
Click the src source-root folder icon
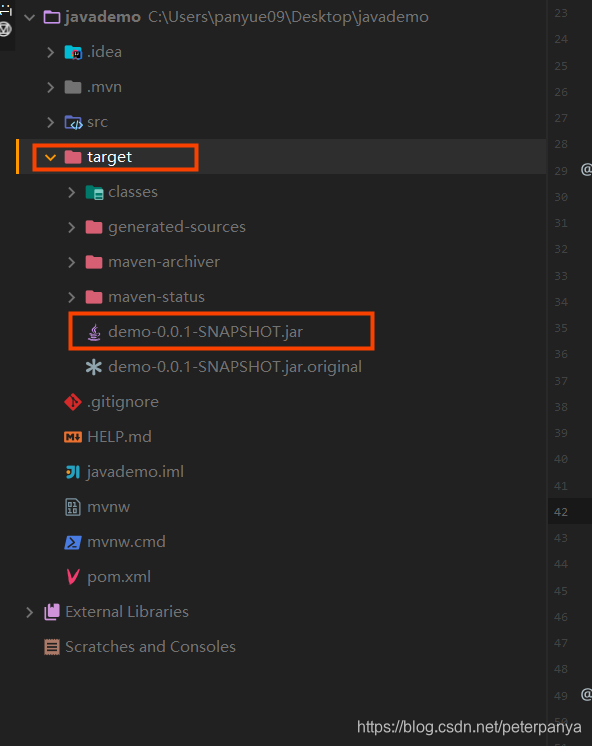point(73,122)
